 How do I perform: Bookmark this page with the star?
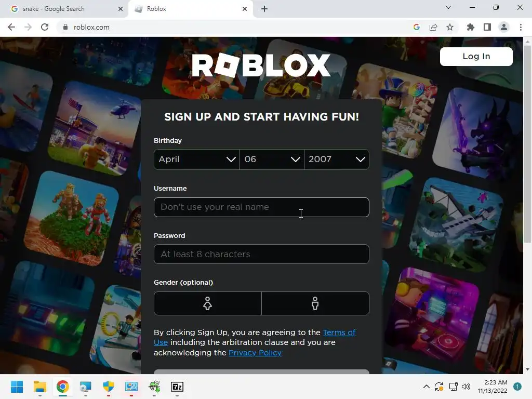pyautogui.click(x=450, y=27)
